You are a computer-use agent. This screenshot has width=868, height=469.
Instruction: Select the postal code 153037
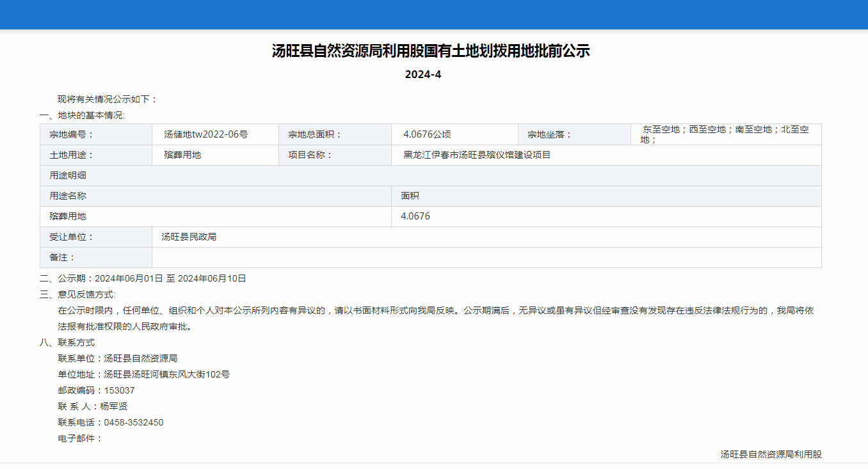[x=119, y=390]
